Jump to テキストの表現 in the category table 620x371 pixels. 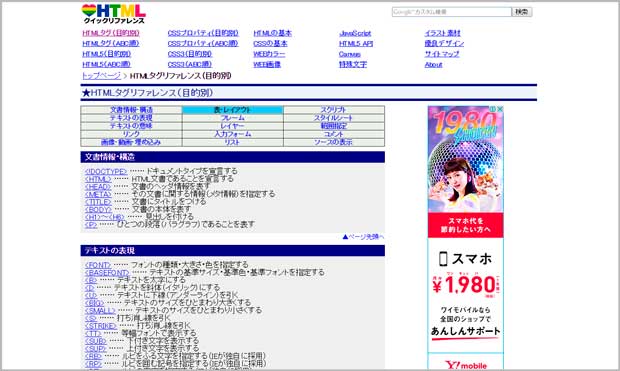coord(131,118)
